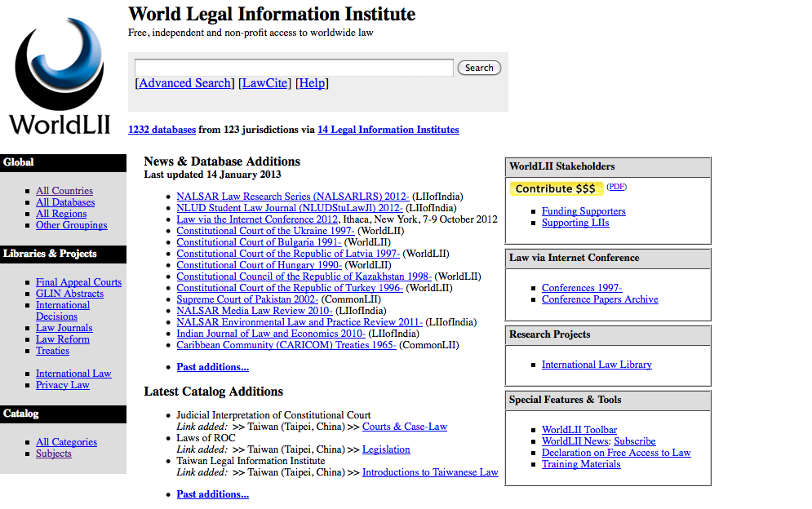Open Constitutional Court of the Ukraine 1997
812x509 pixels.
265,230
